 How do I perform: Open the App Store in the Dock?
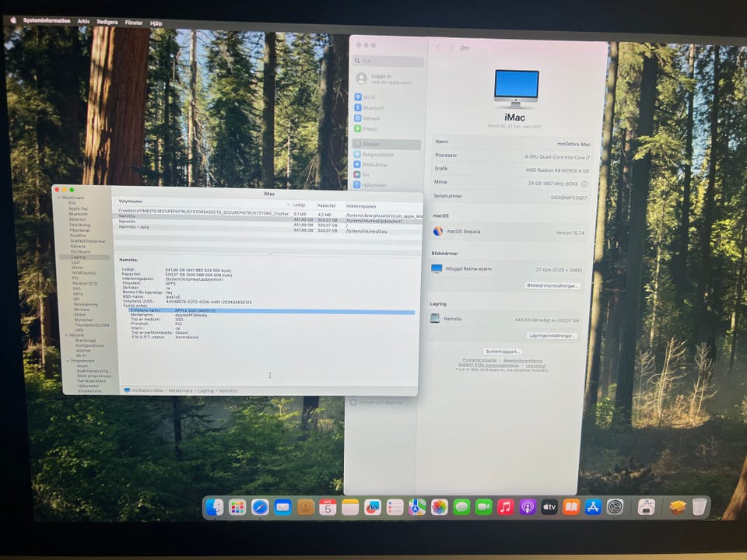[593, 507]
